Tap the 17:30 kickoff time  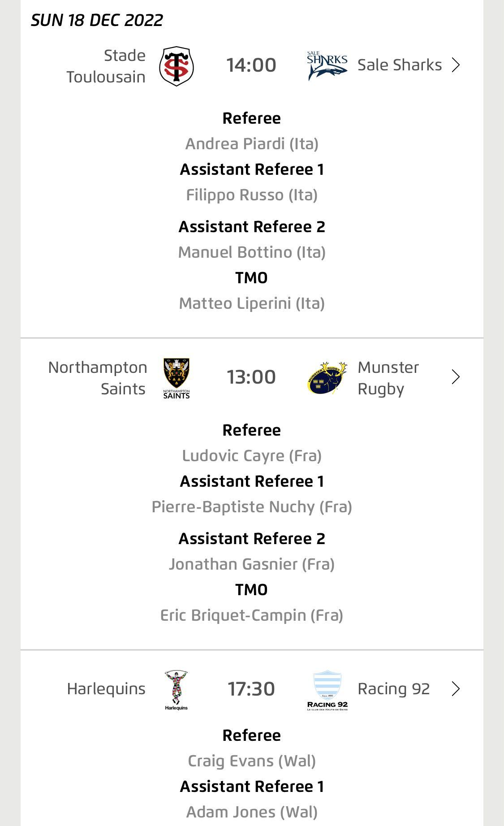pyautogui.click(x=251, y=689)
